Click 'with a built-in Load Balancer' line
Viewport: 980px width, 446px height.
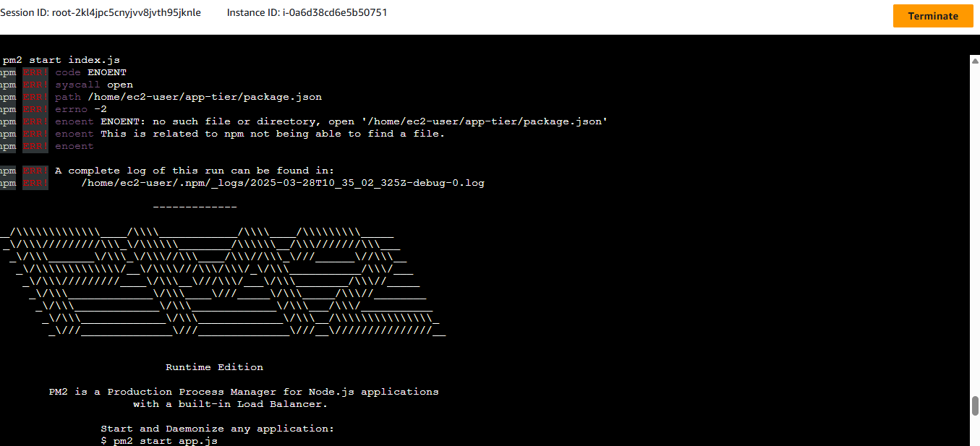230,404
